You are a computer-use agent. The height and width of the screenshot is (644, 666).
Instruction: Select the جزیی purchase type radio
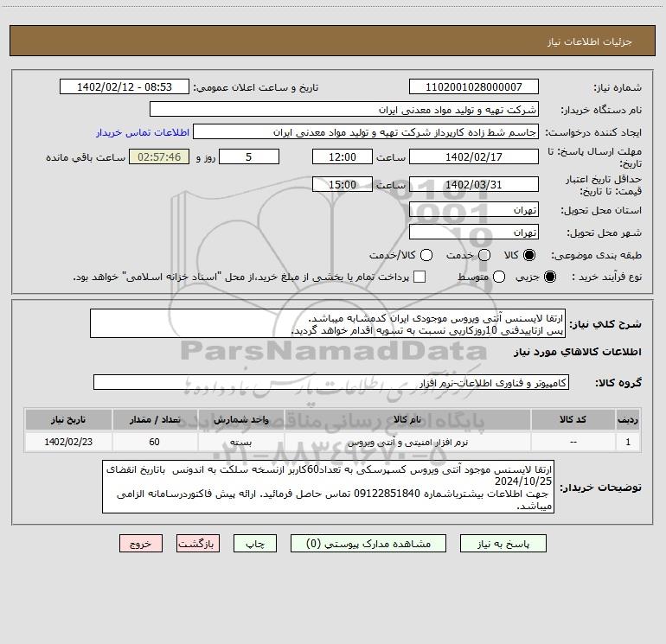click(550, 277)
